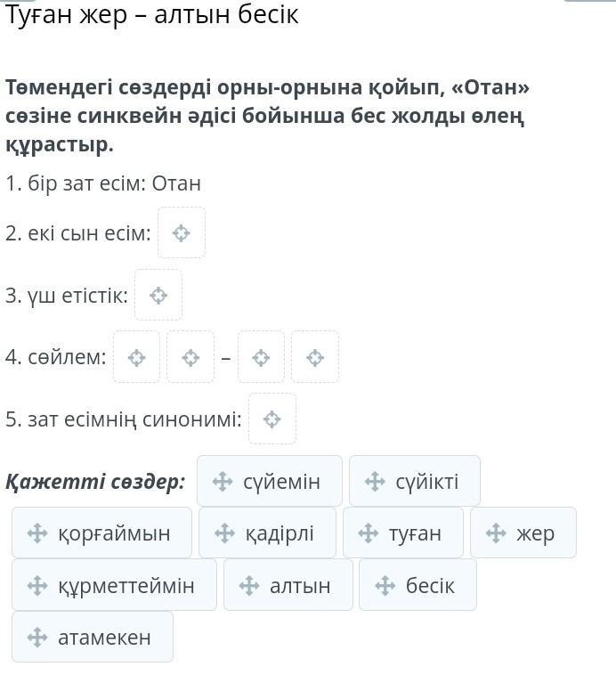Select the 'атамекен' word chip
The image size is (616, 675).
coord(93,638)
